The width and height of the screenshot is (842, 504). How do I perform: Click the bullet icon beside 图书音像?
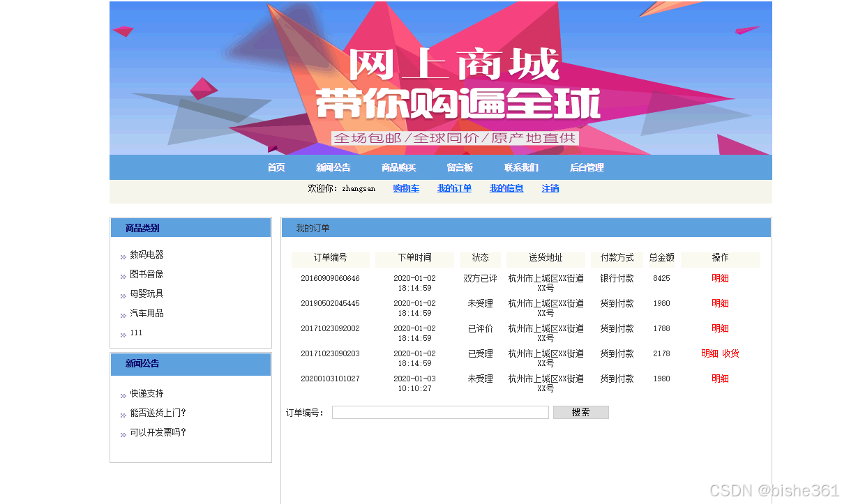(x=123, y=277)
